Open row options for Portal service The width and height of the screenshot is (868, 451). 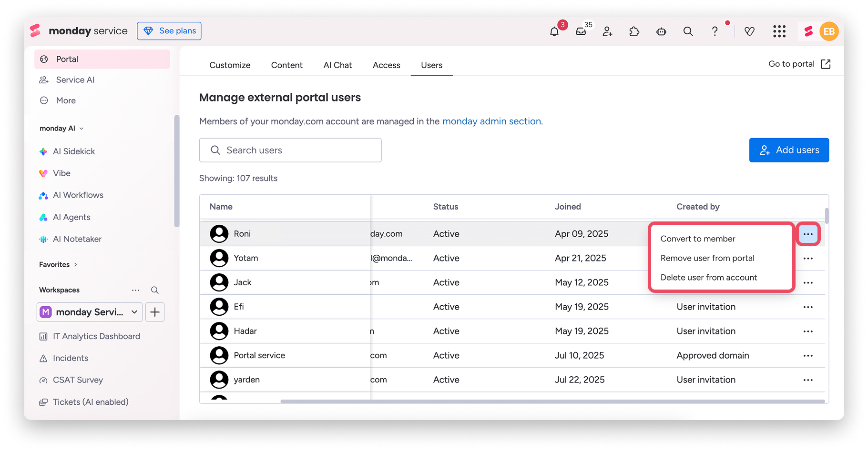point(808,355)
